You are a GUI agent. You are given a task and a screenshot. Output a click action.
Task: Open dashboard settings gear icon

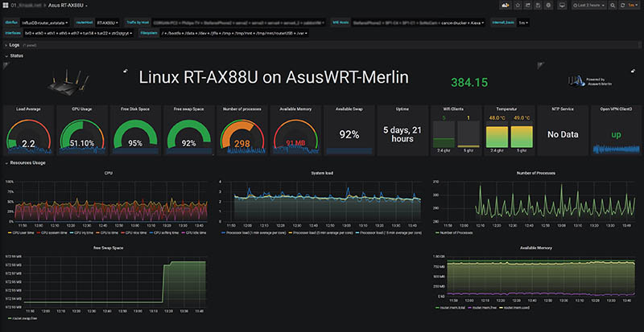pyautogui.click(x=548, y=5)
